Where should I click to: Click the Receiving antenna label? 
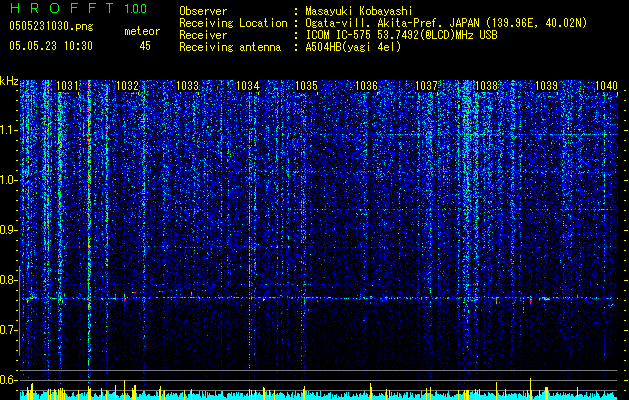(230, 47)
